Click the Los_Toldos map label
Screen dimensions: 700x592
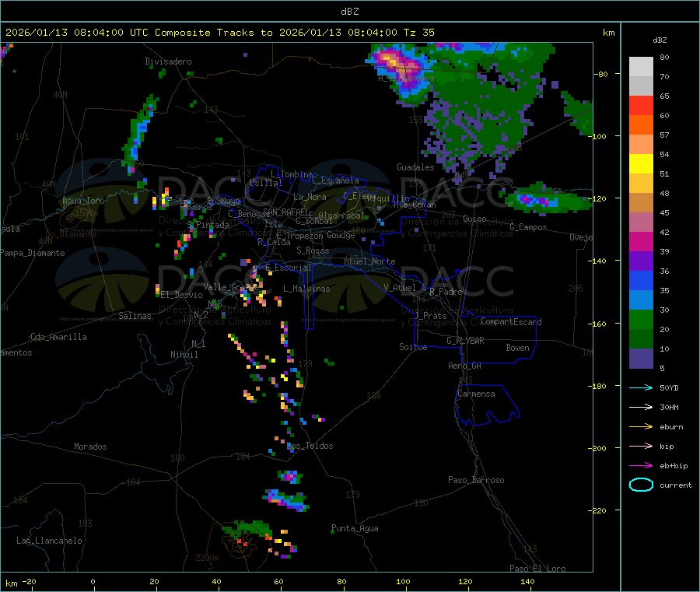(x=310, y=446)
